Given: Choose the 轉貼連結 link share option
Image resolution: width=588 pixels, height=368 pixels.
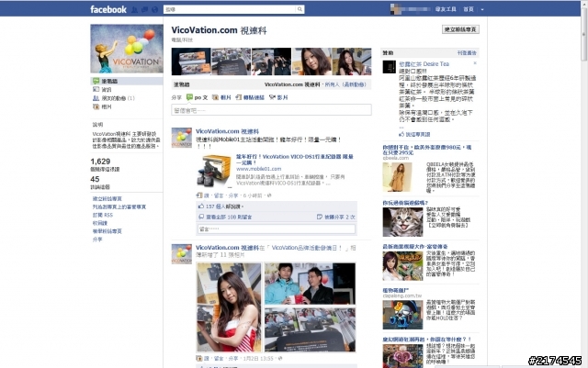Looking at the screenshot, I should click(x=250, y=97).
